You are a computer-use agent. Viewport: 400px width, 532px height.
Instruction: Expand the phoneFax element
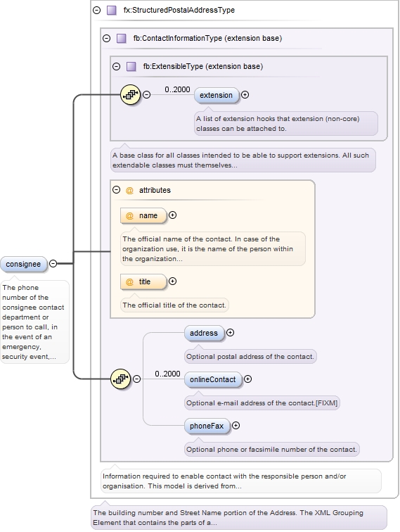pos(236,426)
